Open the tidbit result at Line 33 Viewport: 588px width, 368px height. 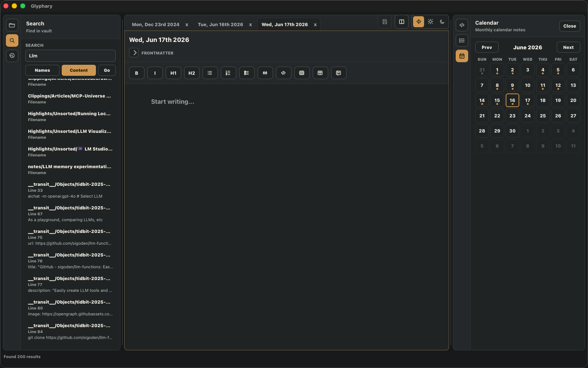pyautogui.click(x=71, y=190)
